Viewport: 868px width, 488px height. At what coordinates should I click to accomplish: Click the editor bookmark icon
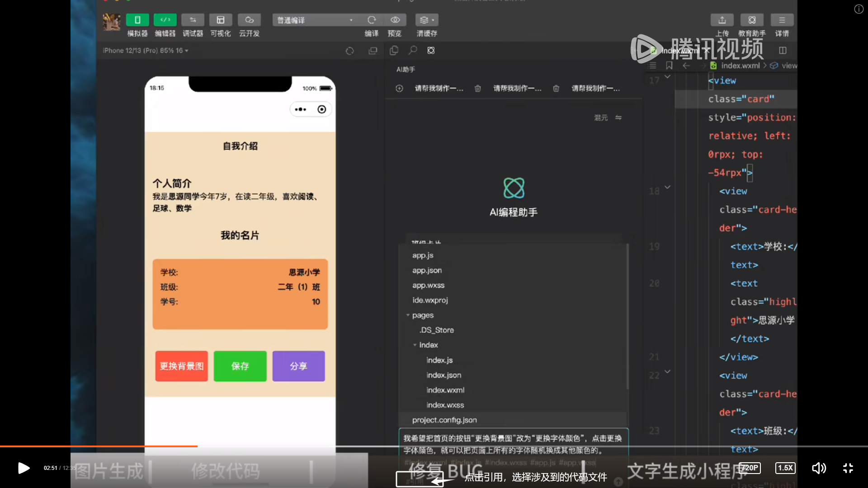(x=670, y=66)
